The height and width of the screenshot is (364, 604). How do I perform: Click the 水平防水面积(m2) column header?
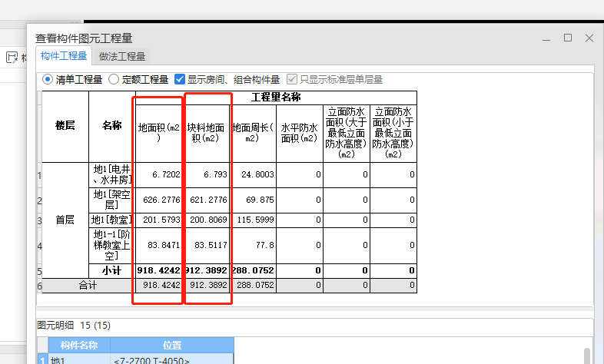(299, 133)
